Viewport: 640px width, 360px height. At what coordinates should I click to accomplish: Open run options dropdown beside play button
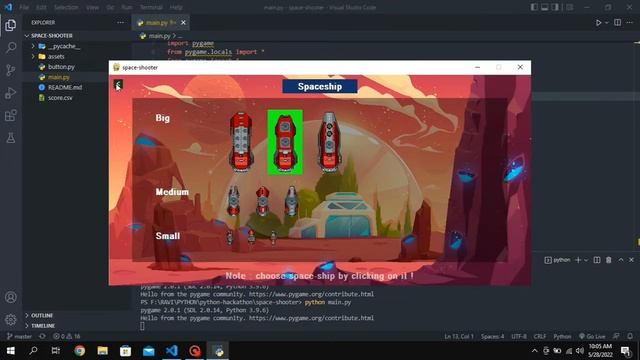pos(607,23)
